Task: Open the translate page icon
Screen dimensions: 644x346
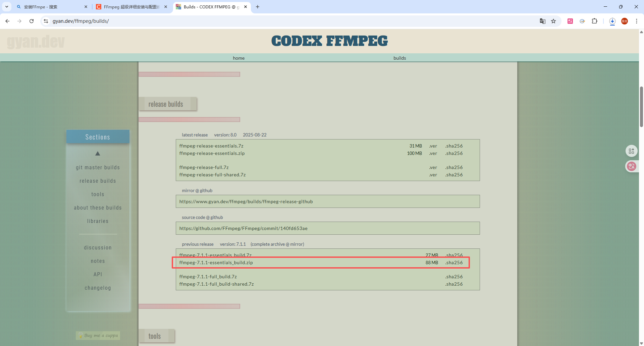Action: pos(542,21)
